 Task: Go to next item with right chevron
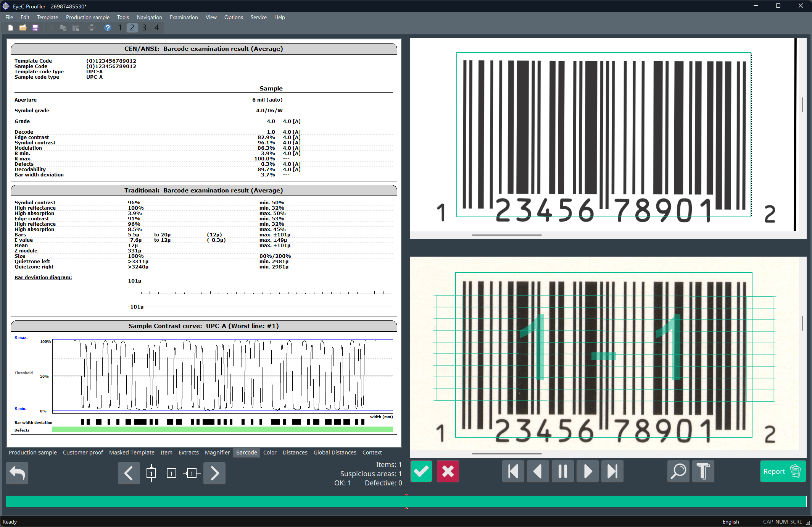214,473
